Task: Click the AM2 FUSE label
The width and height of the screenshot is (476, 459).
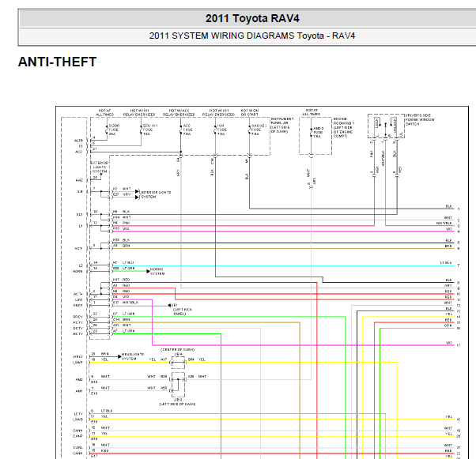Action: (x=318, y=133)
